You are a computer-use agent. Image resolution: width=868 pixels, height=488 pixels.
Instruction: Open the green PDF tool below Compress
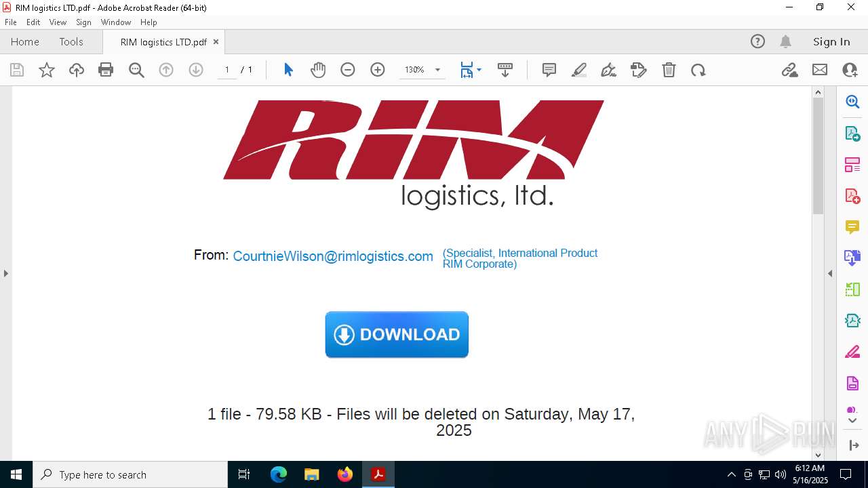coord(852,321)
